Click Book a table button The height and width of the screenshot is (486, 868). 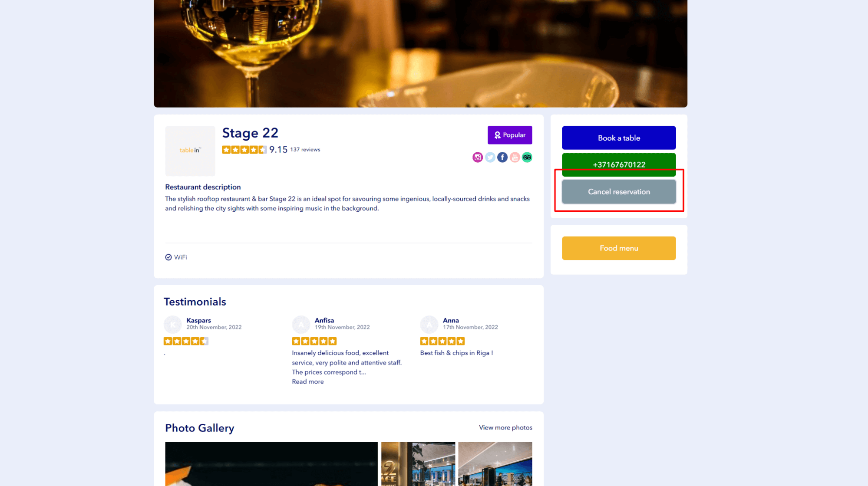619,138
